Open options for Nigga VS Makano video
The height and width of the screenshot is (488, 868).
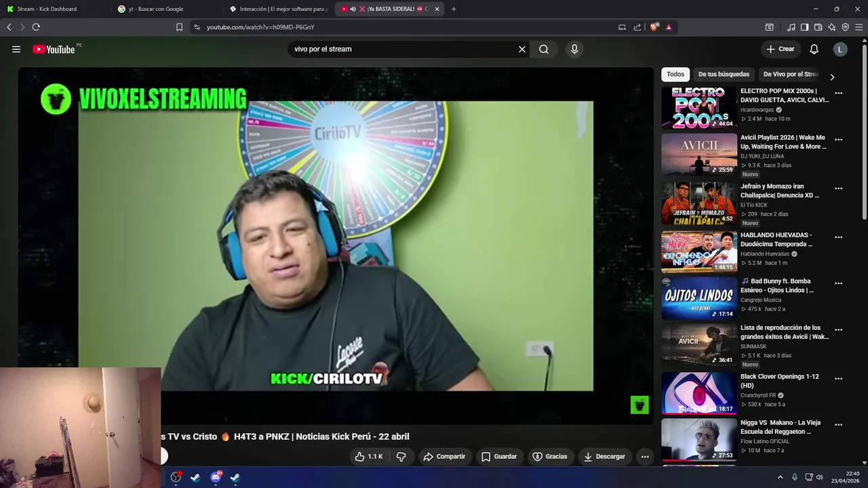point(839,425)
